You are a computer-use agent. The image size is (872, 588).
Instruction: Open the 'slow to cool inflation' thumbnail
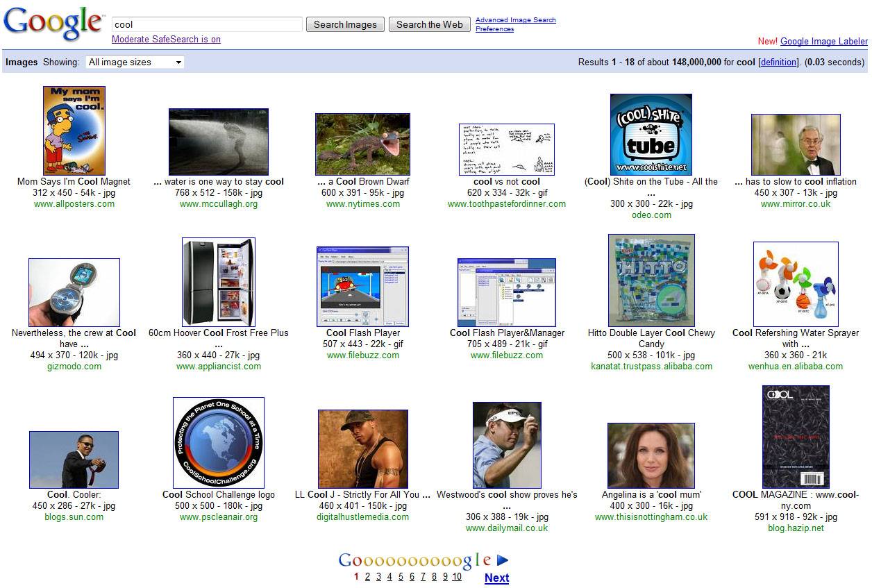pyautogui.click(x=796, y=145)
